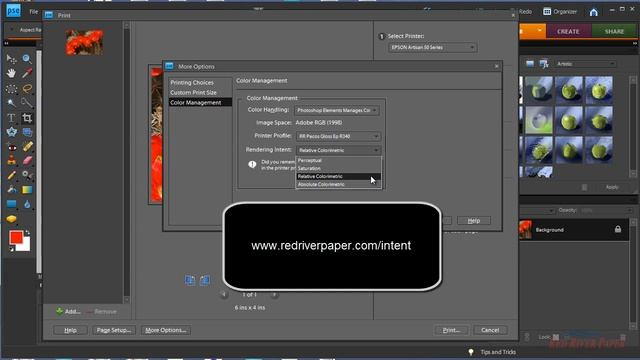Click Page Setup button

point(114,330)
